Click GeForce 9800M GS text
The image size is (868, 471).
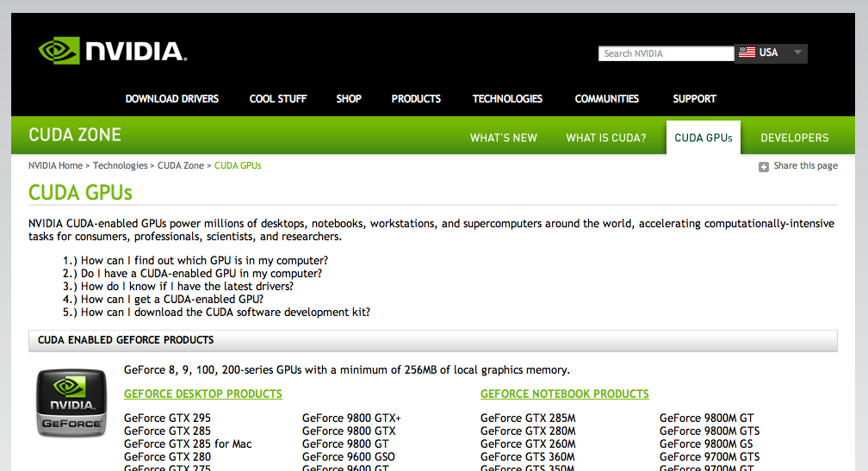click(x=706, y=444)
